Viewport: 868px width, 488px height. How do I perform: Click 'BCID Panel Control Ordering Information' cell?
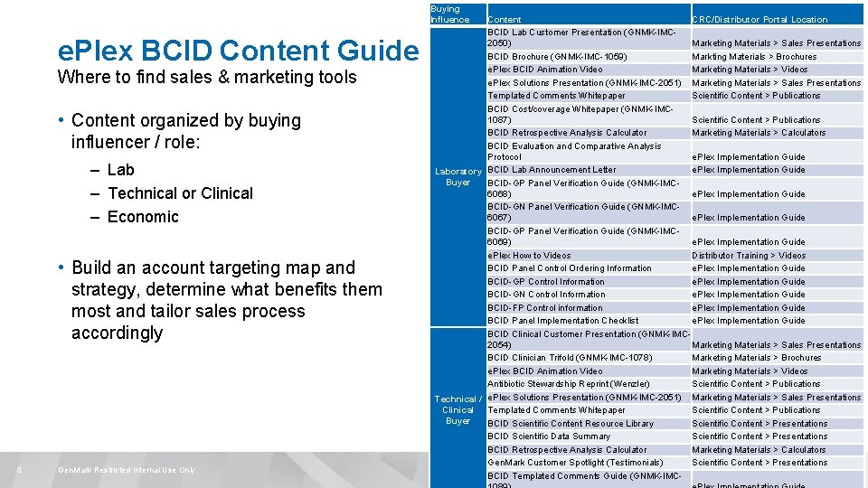pyautogui.click(x=589, y=268)
